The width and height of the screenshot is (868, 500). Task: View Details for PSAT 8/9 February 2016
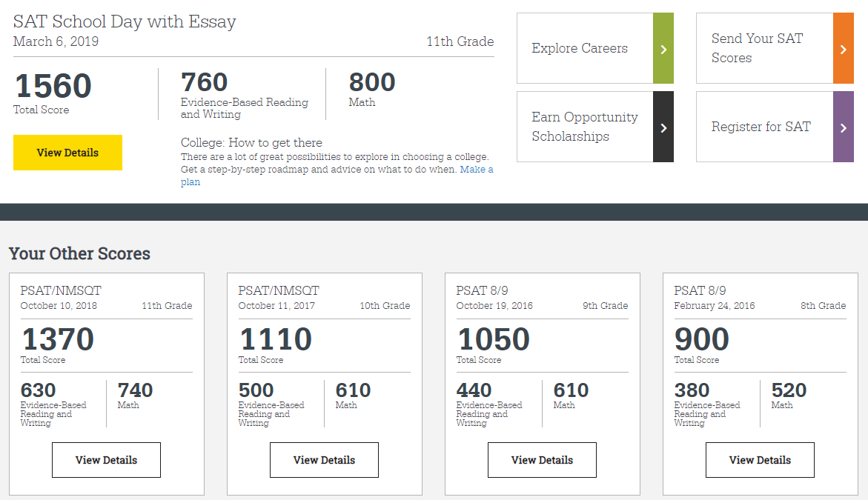[760, 459]
